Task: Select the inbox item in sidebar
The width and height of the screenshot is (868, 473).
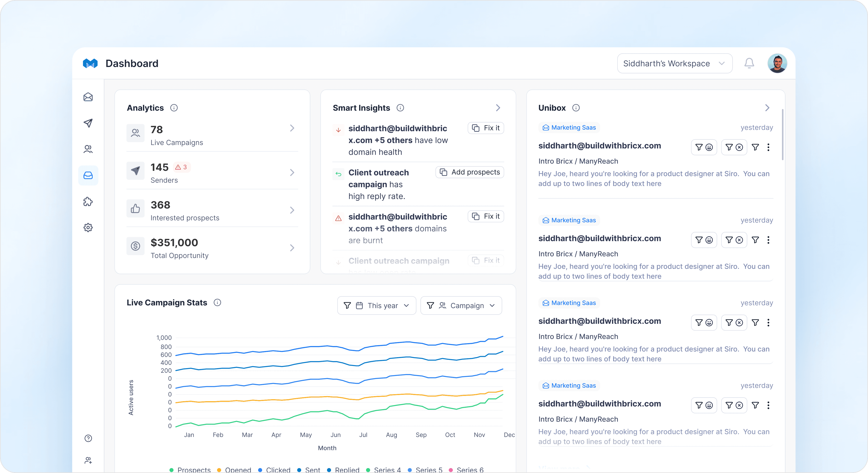Action: (x=88, y=175)
